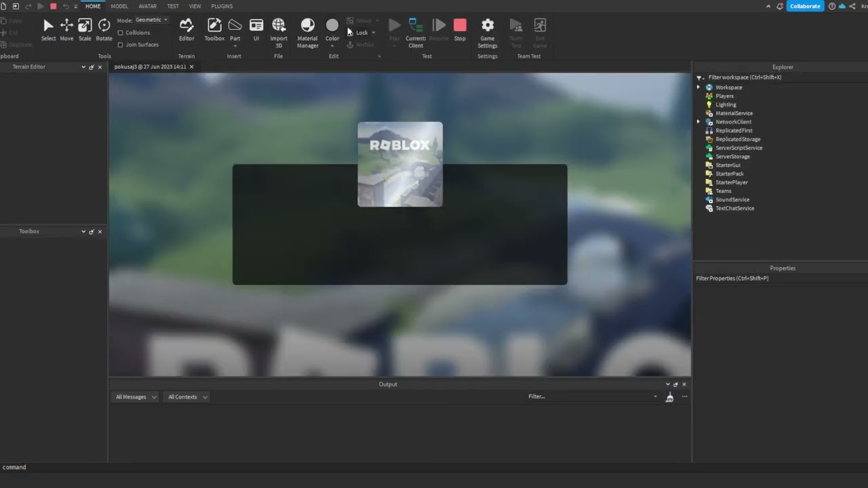Open the Explorer filter options dropdown
The height and width of the screenshot is (488, 868).
click(700, 77)
